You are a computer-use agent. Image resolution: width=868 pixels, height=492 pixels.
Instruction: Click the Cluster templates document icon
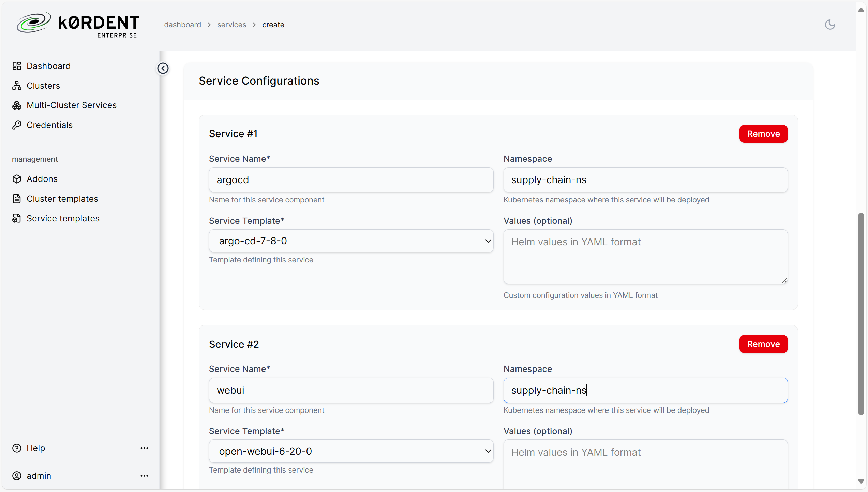click(17, 199)
